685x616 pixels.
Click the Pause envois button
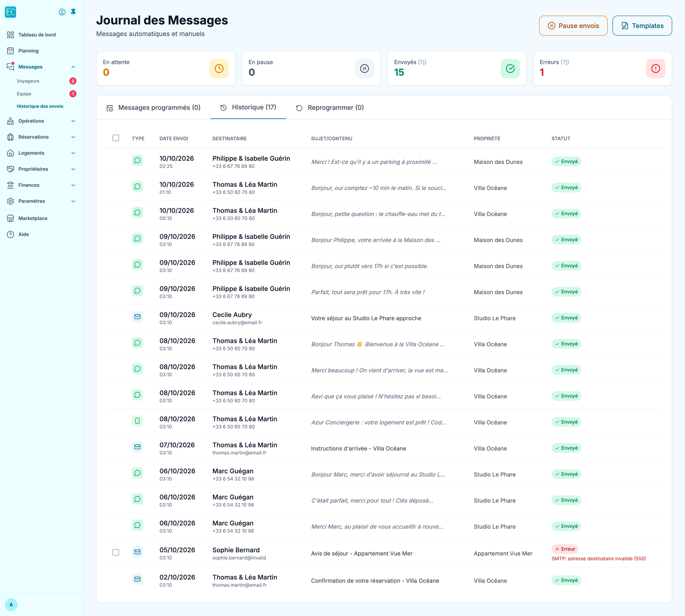[573, 26]
